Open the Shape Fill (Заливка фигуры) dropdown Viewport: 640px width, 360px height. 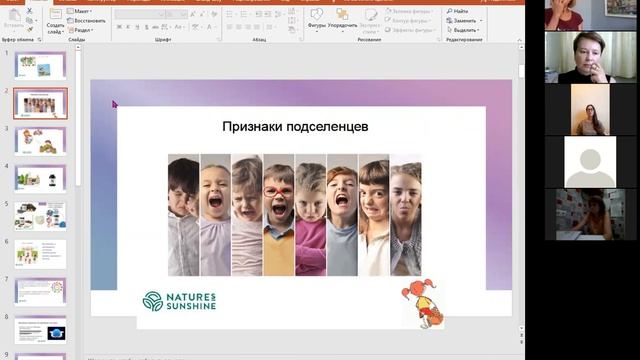[x=409, y=11]
